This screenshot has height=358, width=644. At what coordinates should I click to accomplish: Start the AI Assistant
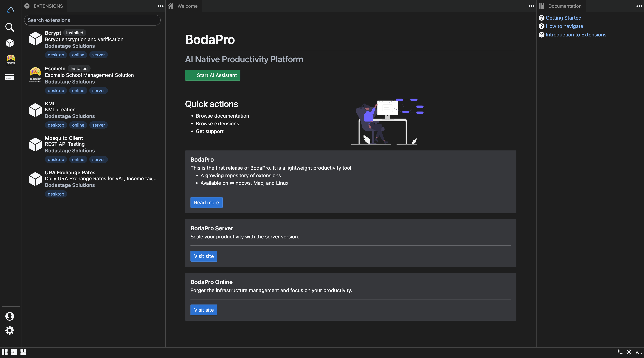pyautogui.click(x=213, y=75)
